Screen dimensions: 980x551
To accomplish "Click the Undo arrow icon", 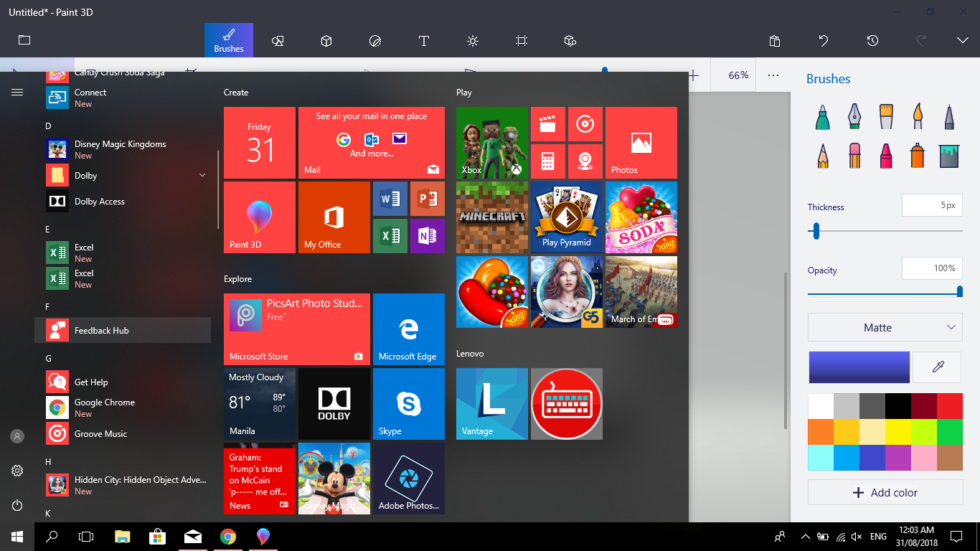I will [824, 41].
